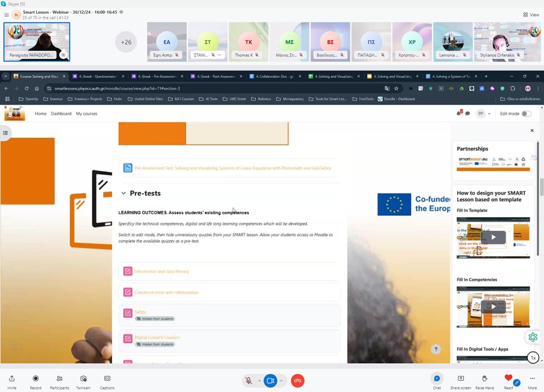The image size is (544, 392).
Task: Switch to the Collaboration Doc browser tab
Action: [275, 77]
